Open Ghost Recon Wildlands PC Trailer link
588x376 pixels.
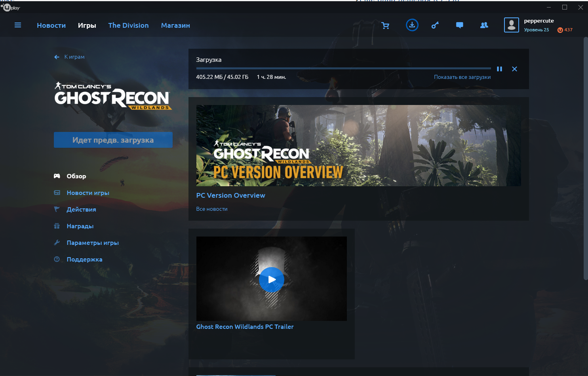point(245,327)
